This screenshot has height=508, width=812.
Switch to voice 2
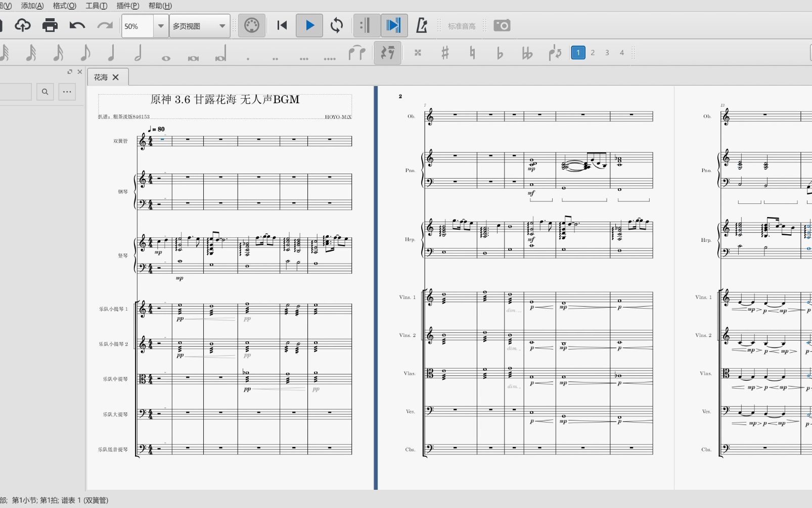point(593,53)
